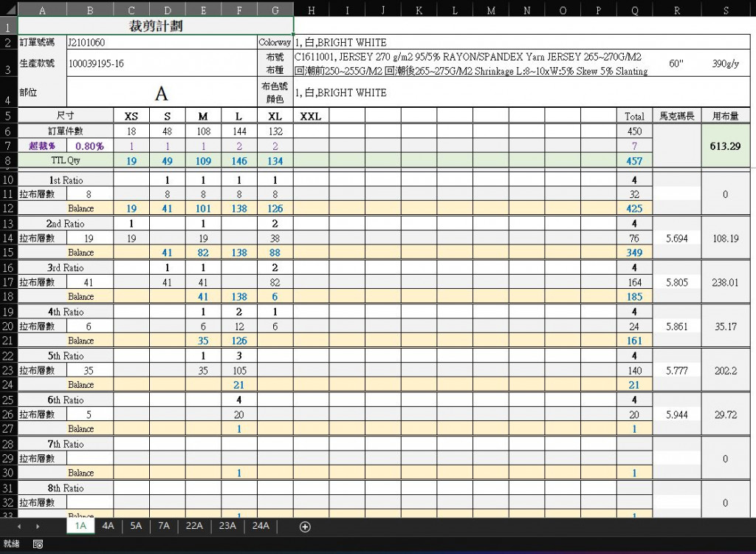Image resolution: width=756 pixels, height=554 pixels.
Task: Switch to the 7A sheet tab
Action: coord(164,525)
